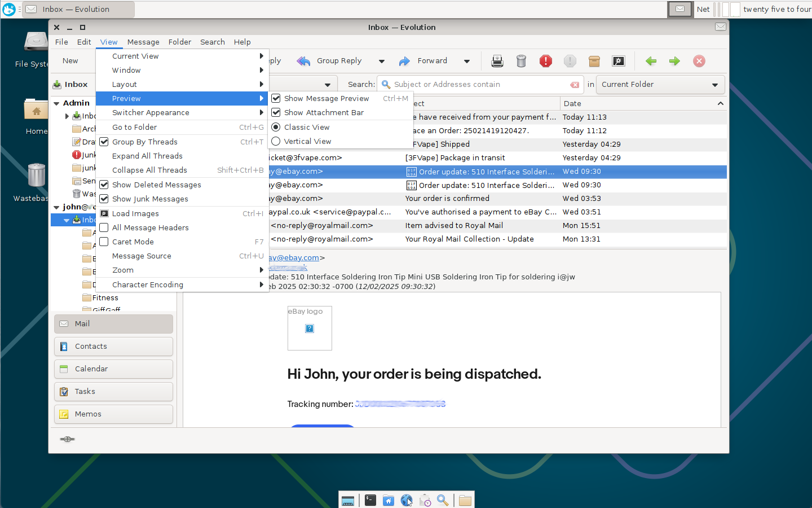812x508 pixels.
Task: Mark the message as junk
Action: [545, 61]
